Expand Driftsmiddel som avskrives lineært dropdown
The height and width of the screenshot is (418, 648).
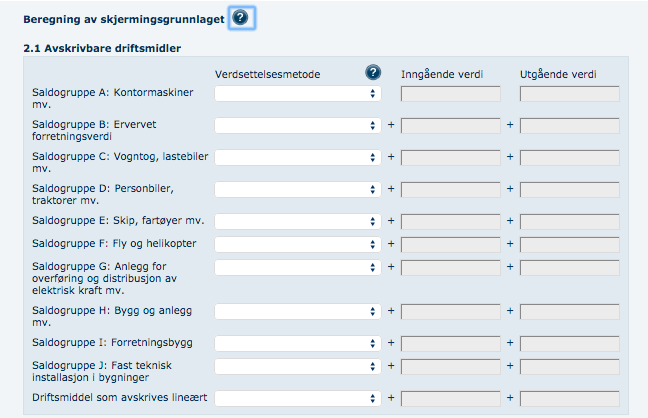297,398
